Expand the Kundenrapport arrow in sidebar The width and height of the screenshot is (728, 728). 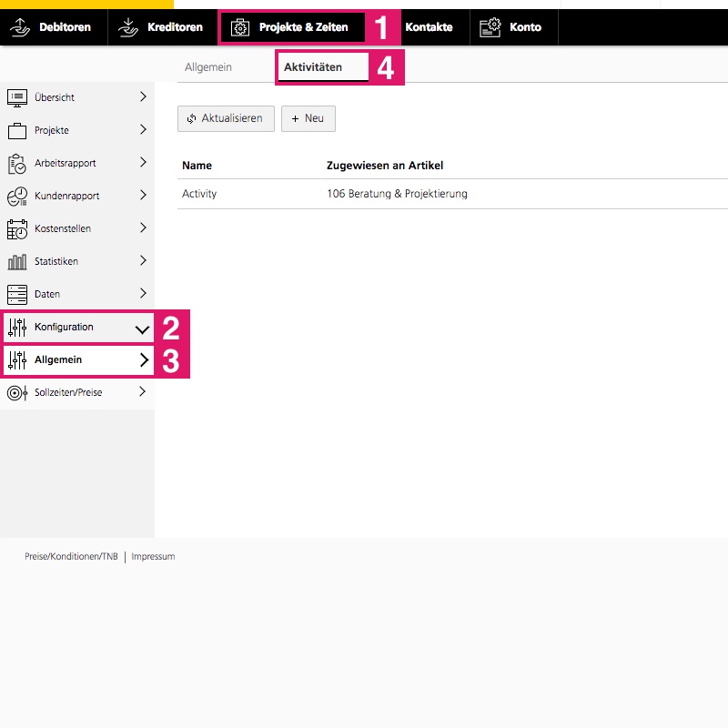143,196
